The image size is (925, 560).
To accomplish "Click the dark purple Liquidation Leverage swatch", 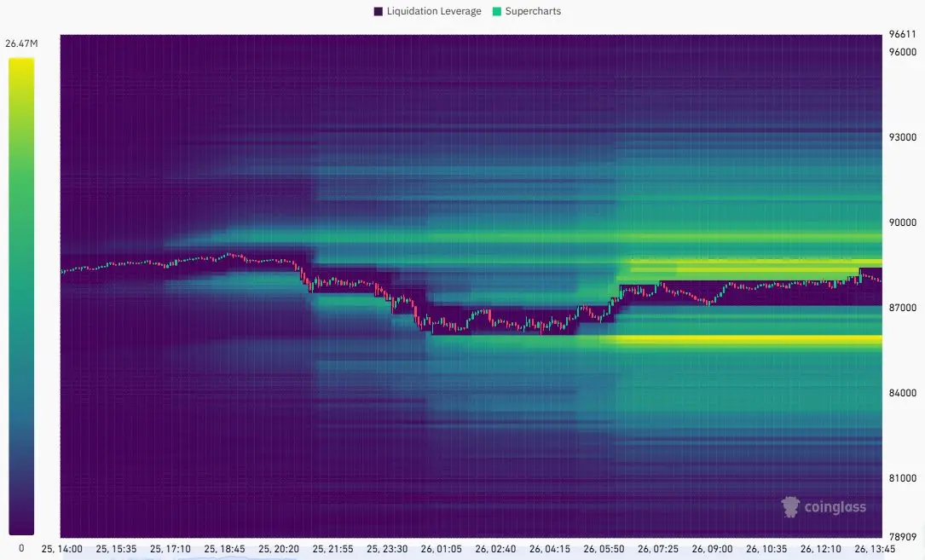I will click(379, 11).
